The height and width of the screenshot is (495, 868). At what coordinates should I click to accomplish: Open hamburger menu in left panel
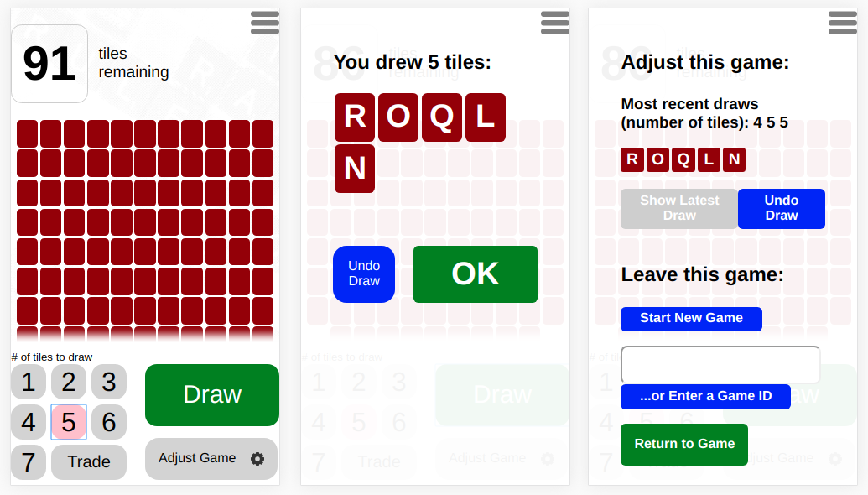point(265,23)
